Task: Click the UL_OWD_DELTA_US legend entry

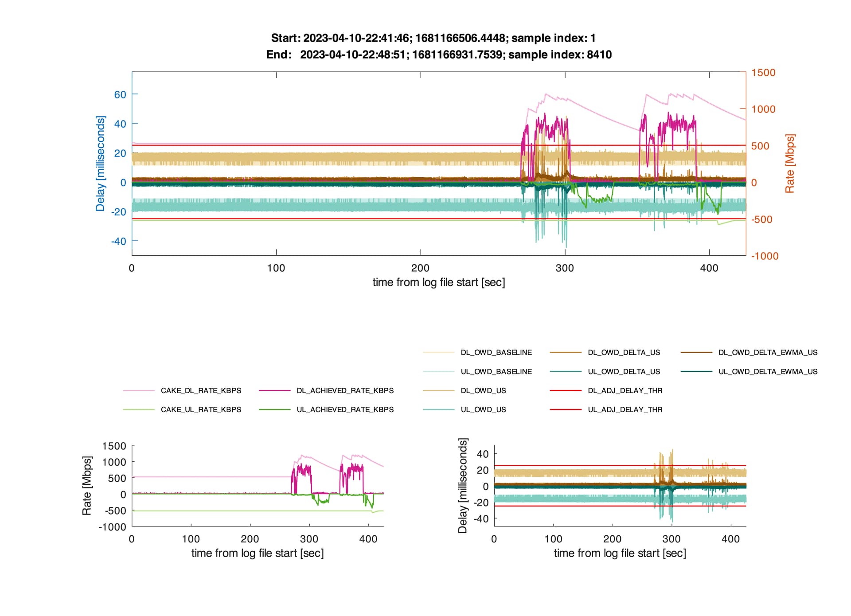Action: click(605, 371)
